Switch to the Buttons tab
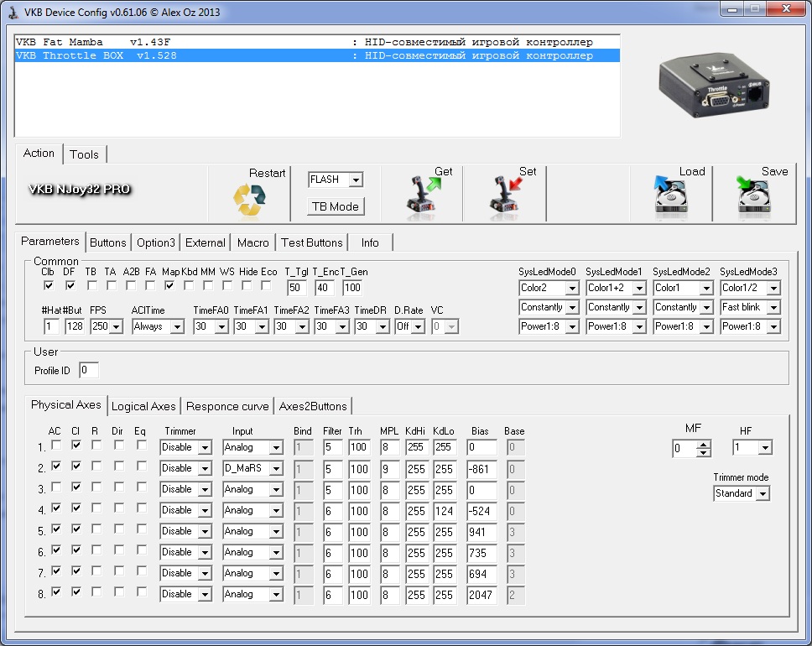Viewport: 812px width, 646px height. click(x=108, y=242)
